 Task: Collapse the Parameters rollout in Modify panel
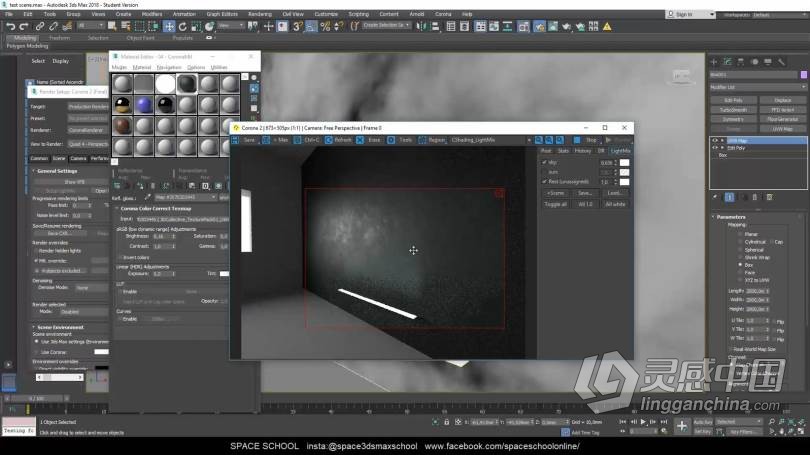pos(731,217)
